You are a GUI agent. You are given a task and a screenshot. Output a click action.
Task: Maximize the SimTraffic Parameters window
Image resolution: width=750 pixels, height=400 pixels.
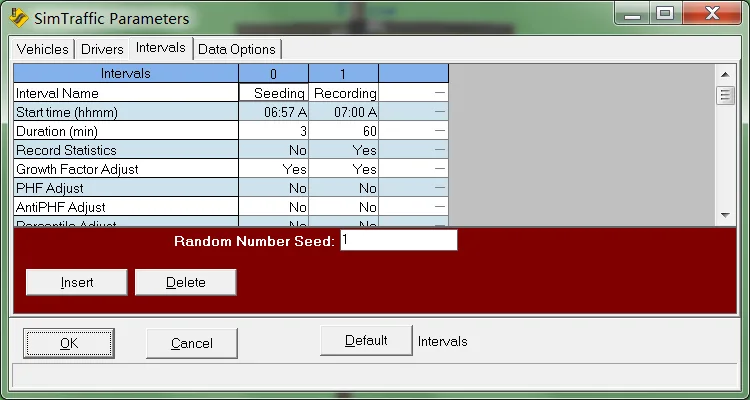click(665, 14)
